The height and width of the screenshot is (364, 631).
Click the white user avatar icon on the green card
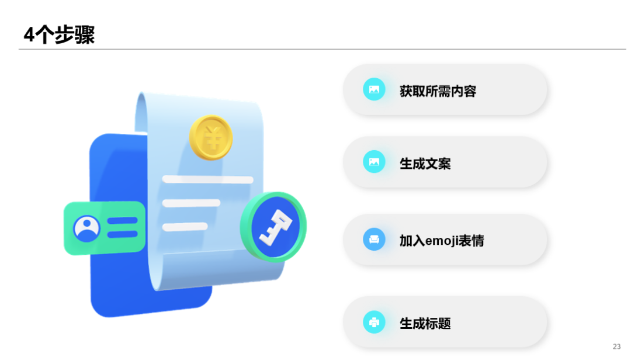pyautogui.click(x=86, y=229)
